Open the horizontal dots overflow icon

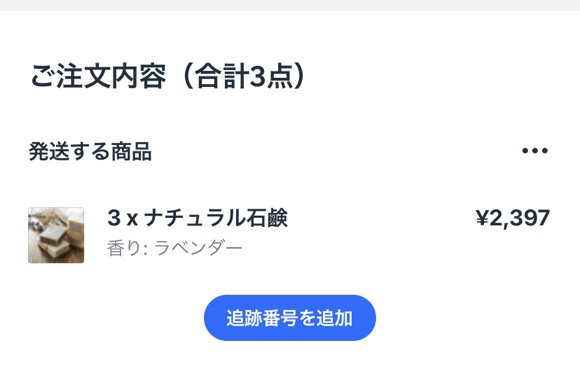pos(535,151)
